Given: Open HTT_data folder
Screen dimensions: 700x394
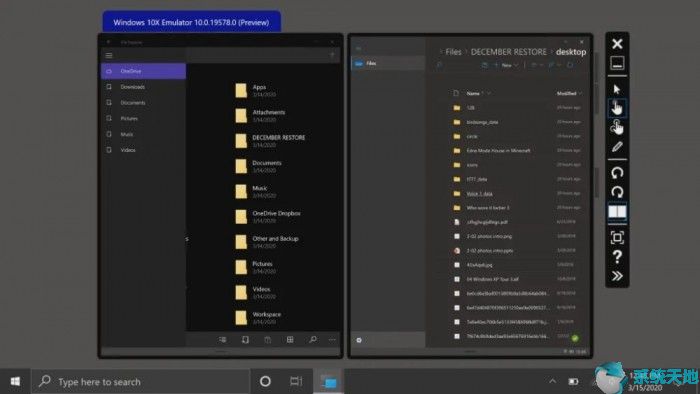Looking at the screenshot, I should click(517, 179).
